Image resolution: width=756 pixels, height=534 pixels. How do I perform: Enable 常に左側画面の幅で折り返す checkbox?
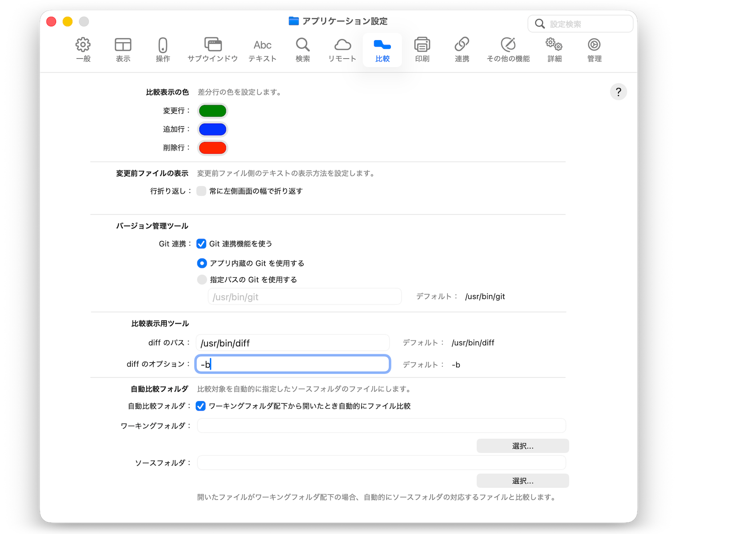tap(201, 191)
